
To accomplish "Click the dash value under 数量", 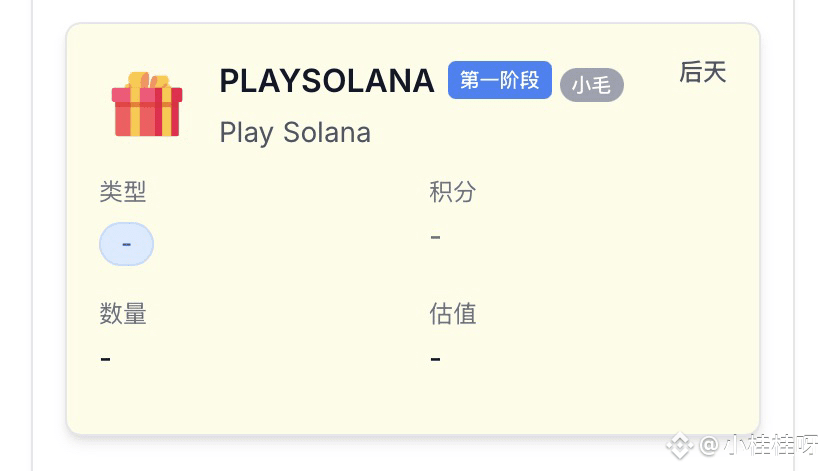I will point(106,358).
